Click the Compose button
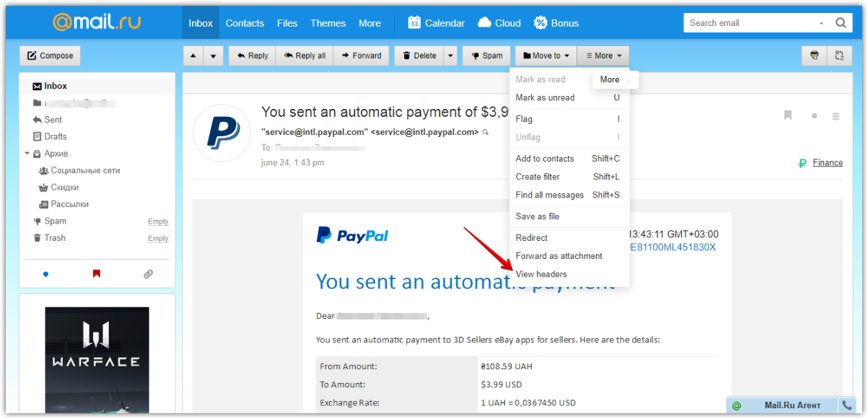Screen dimensions: 868x419 pos(50,56)
